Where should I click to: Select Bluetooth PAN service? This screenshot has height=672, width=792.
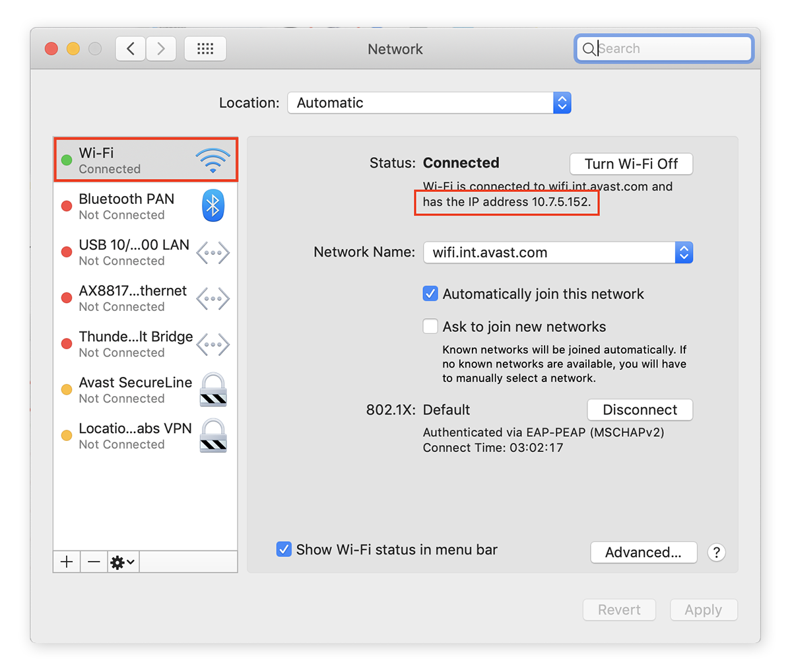[x=145, y=206]
